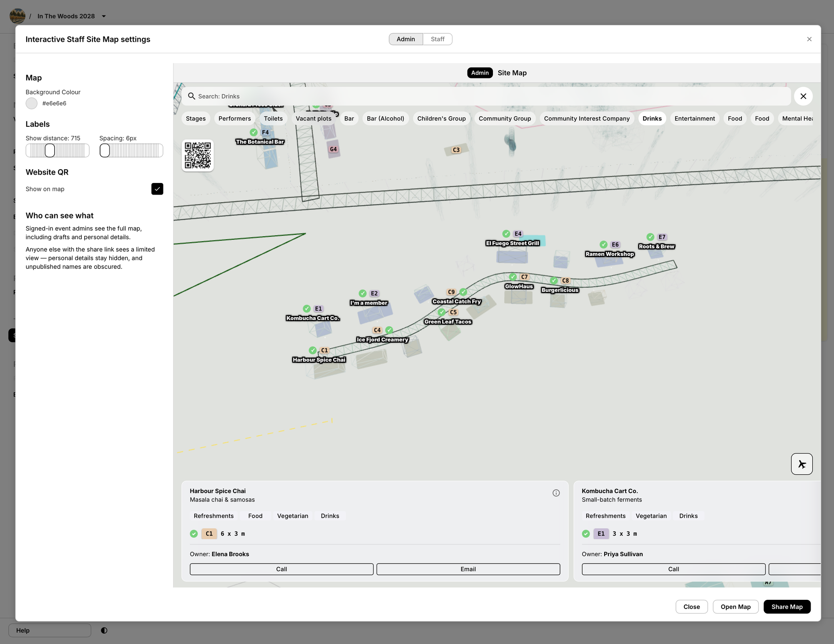Click Email on Harbour Spice Chai card
This screenshot has width=834, height=644.
[x=468, y=569]
